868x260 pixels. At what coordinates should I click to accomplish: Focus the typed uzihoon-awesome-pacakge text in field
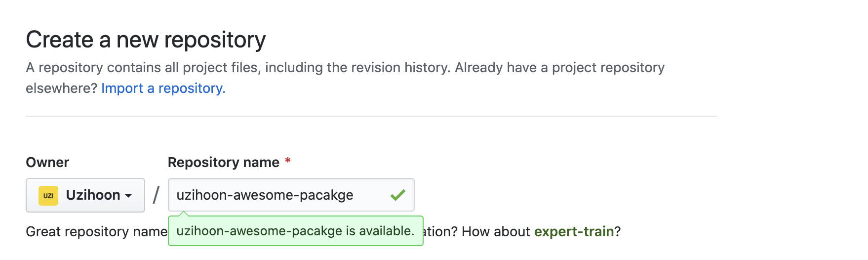(x=265, y=195)
